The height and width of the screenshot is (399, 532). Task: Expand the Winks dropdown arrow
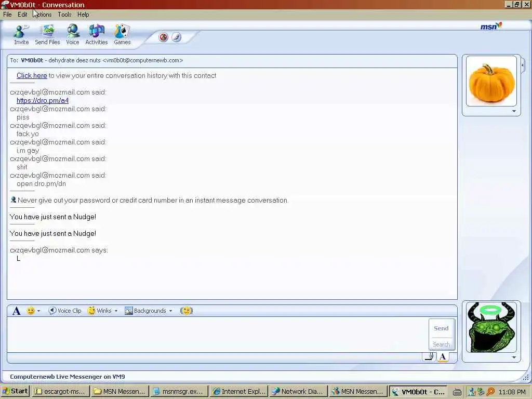pyautogui.click(x=116, y=311)
